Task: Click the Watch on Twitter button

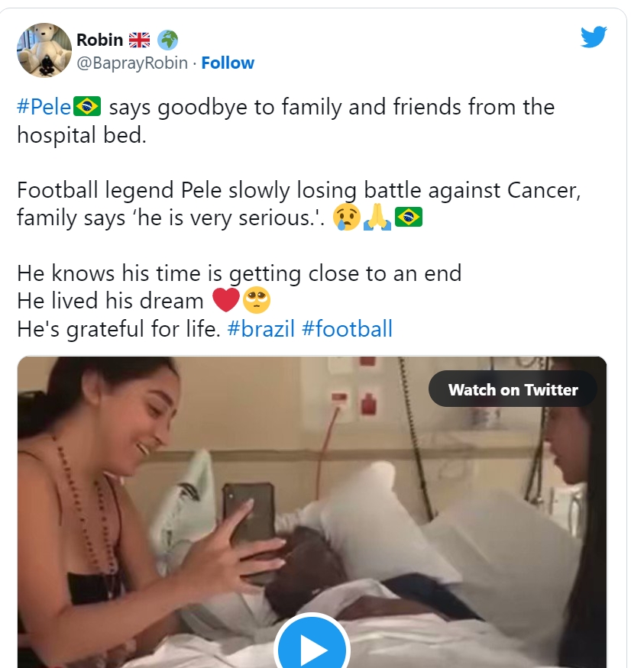Action: (x=513, y=389)
